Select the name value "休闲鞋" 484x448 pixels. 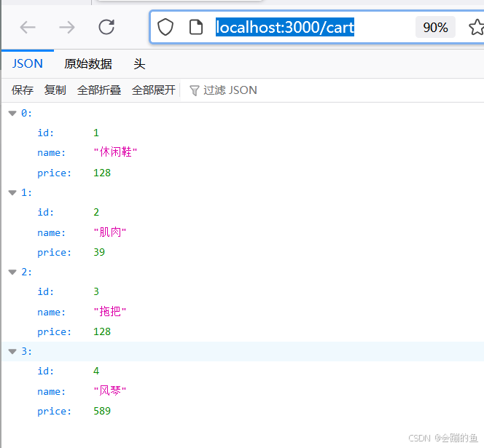[115, 152]
